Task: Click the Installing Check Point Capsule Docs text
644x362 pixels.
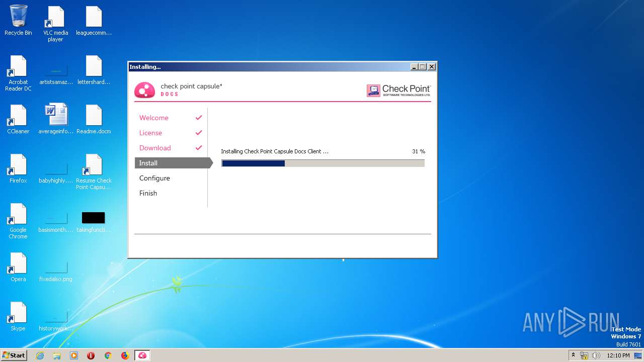Action: pyautogui.click(x=275, y=151)
